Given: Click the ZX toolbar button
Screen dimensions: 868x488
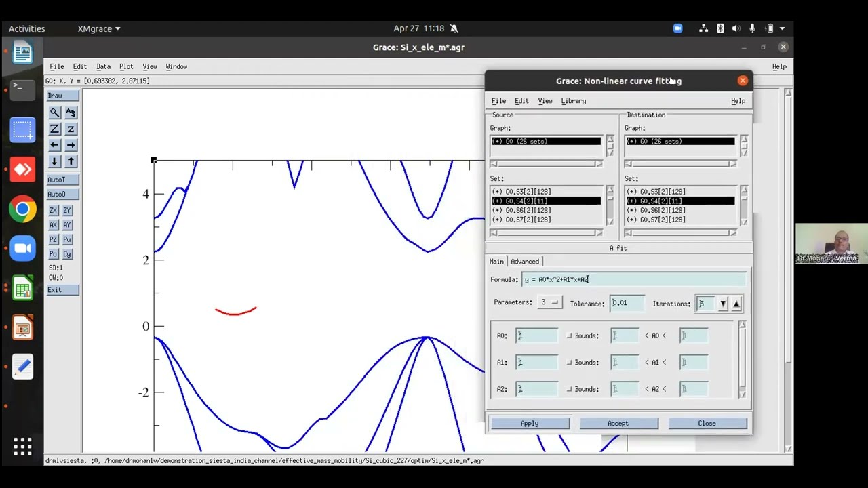Looking at the screenshot, I should [53, 210].
